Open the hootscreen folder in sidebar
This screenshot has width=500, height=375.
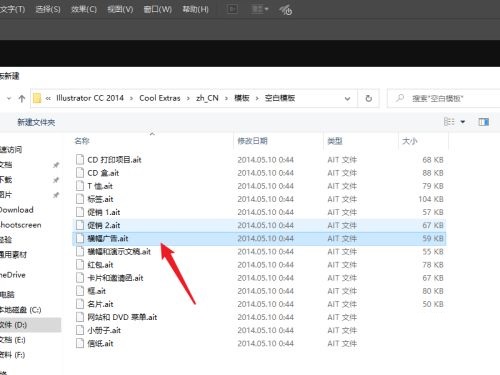click(x=21, y=225)
